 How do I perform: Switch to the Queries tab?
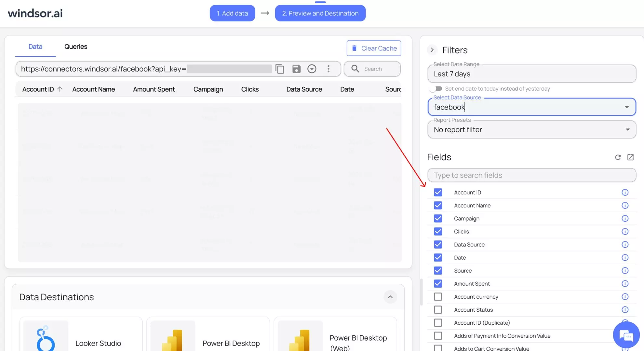(76, 46)
